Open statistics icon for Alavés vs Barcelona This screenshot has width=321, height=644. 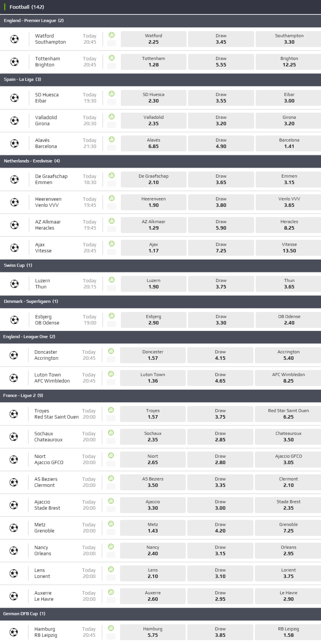pos(112,139)
